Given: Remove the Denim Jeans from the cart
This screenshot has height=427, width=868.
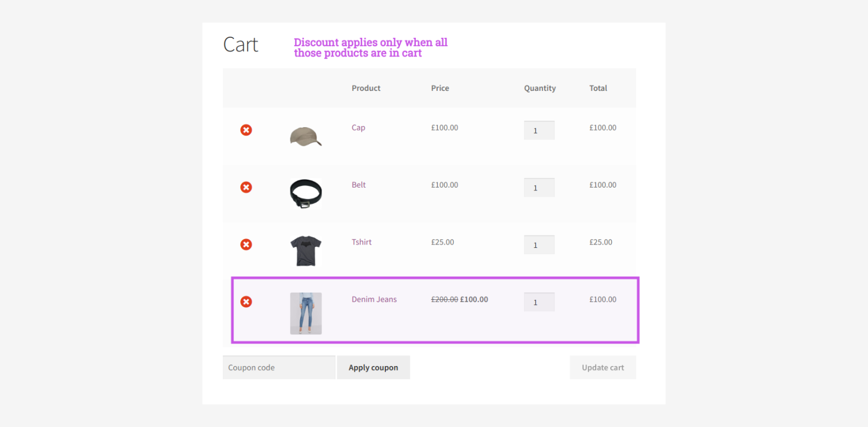Looking at the screenshot, I should [x=246, y=302].
